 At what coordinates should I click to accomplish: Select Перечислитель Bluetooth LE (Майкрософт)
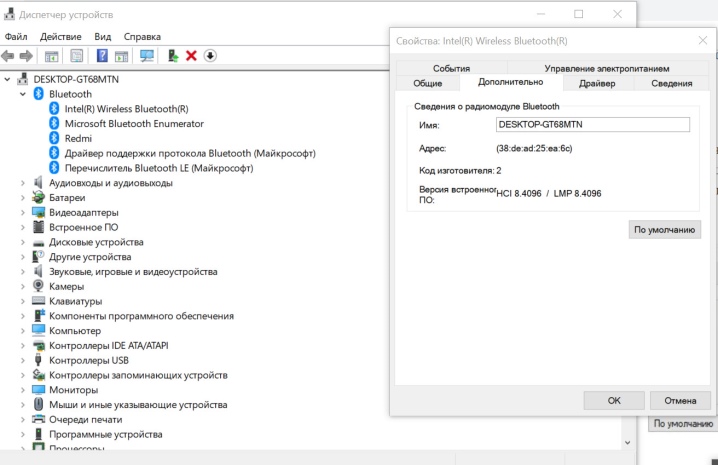coord(159,168)
